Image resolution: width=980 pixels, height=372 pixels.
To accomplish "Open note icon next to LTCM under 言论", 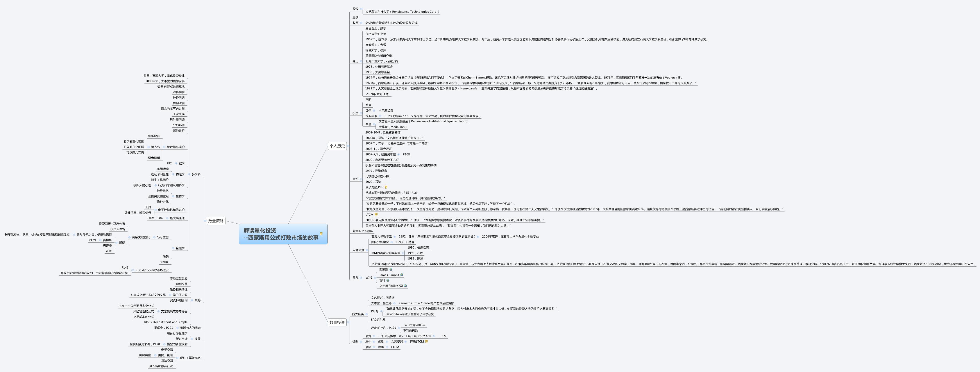I will (376, 215).
